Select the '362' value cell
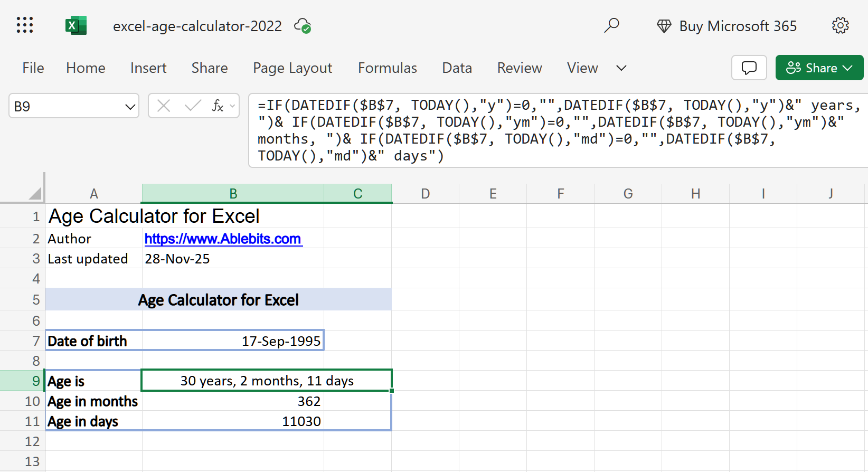This screenshot has height=472, width=868. (x=233, y=401)
